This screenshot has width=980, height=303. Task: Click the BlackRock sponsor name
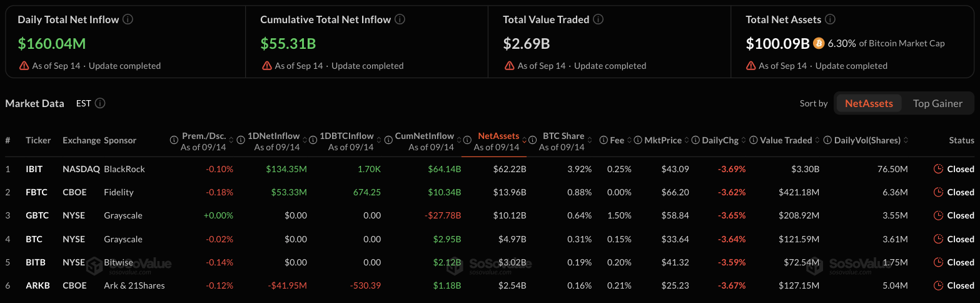pyautogui.click(x=124, y=169)
